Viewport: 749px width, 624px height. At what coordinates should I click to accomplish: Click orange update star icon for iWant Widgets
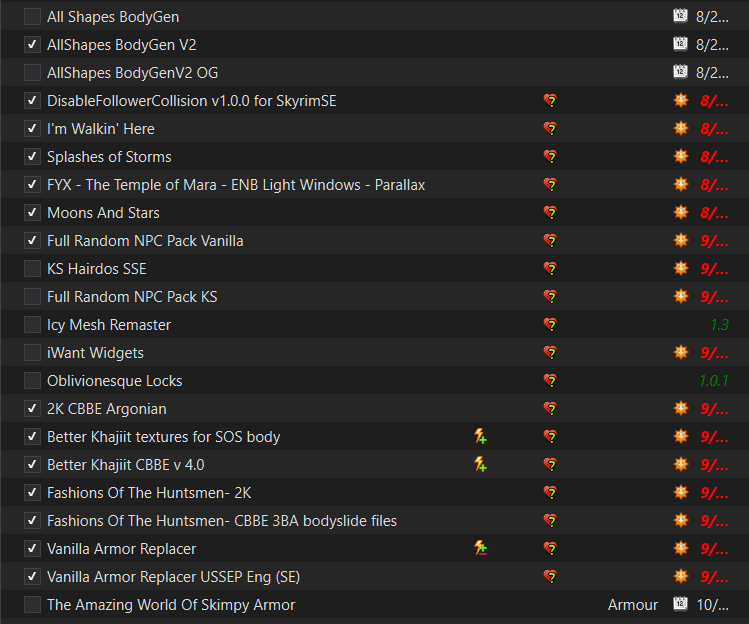click(x=681, y=352)
